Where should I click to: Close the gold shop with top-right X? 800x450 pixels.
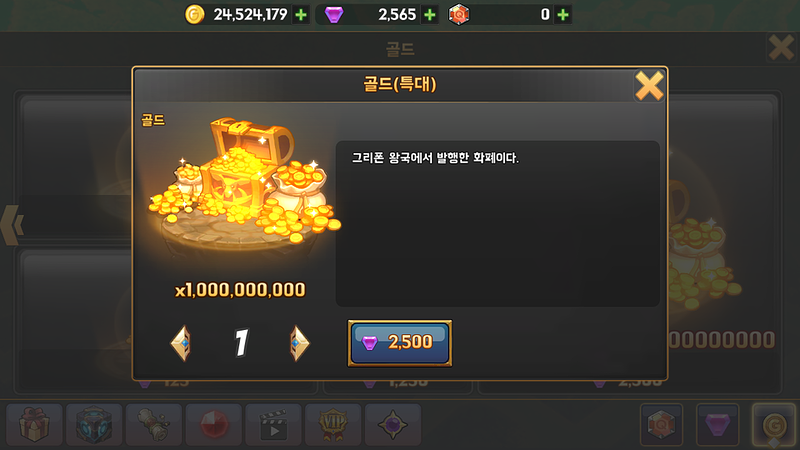pos(781,47)
